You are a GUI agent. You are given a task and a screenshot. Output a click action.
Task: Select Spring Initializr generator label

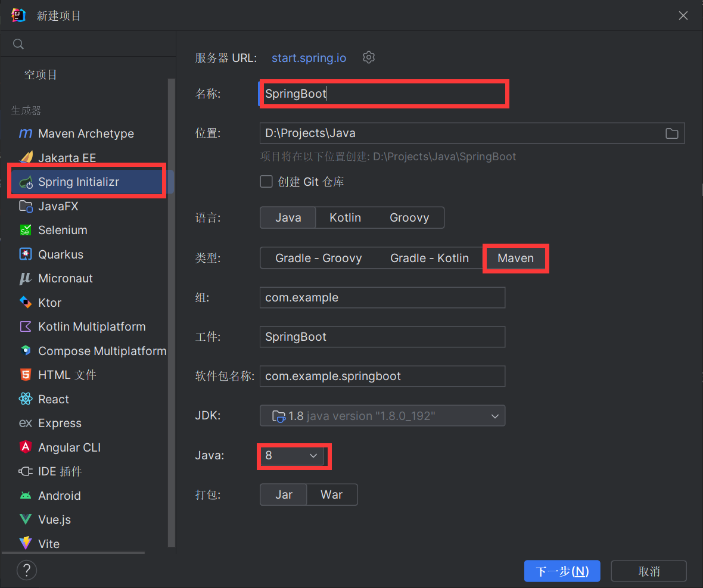pos(79,182)
